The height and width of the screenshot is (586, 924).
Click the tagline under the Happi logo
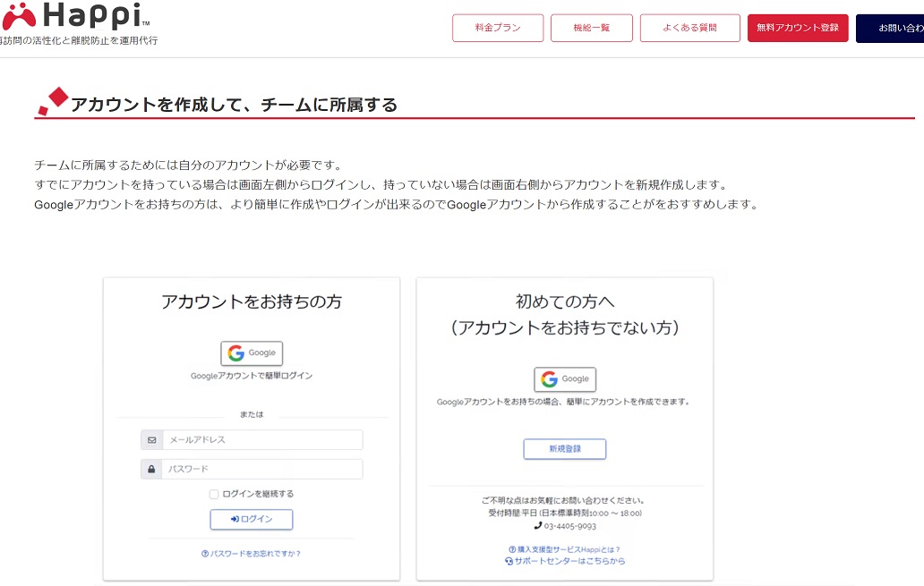click(79, 40)
